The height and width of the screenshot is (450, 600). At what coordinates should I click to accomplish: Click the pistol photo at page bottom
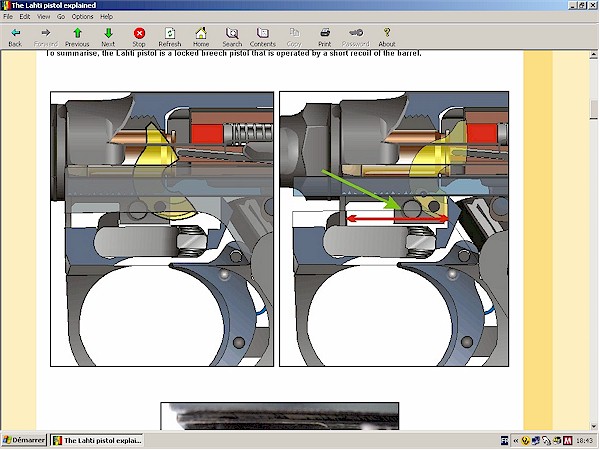(x=280, y=416)
